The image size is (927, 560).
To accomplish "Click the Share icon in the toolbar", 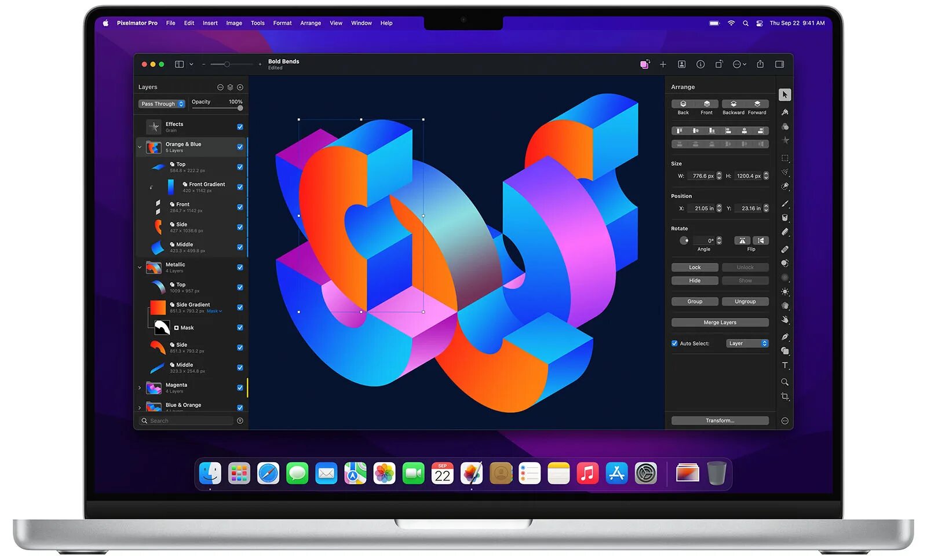I will pyautogui.click(x=760, y=64).
